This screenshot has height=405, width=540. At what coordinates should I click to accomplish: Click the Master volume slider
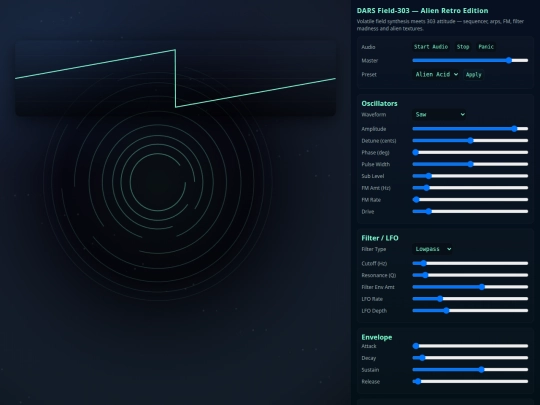point(470,60)
